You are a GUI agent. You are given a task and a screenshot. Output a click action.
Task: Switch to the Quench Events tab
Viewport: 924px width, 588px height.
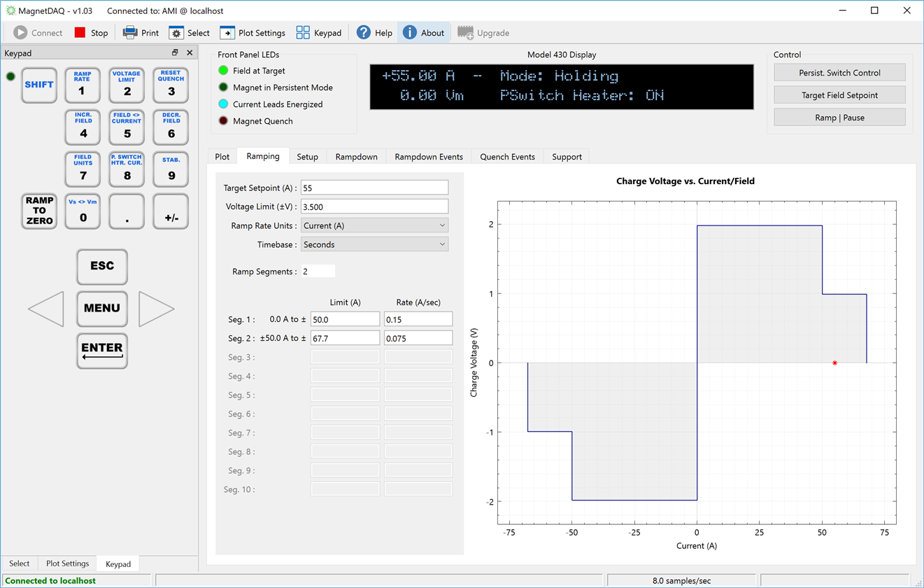pos(507,157)
